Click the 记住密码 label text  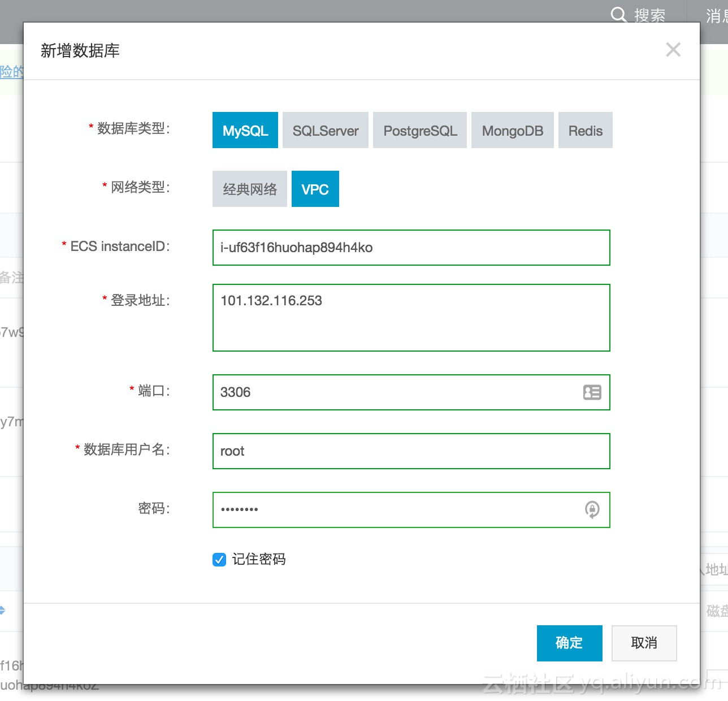[x=259, y=559]
